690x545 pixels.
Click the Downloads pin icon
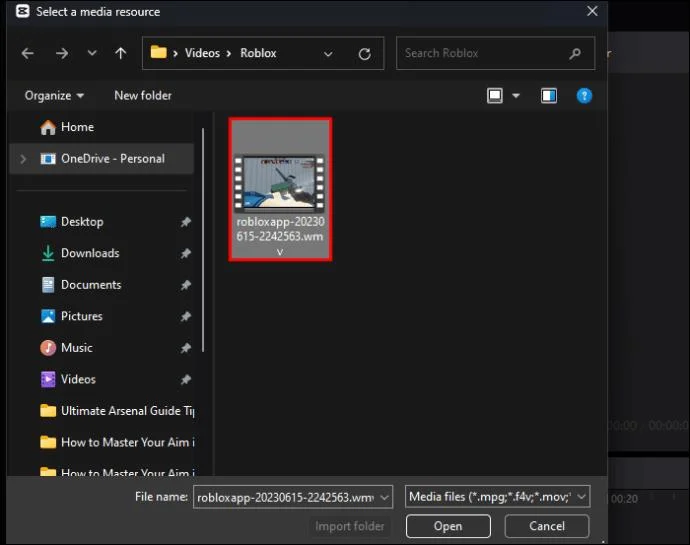tap(186, 254)
